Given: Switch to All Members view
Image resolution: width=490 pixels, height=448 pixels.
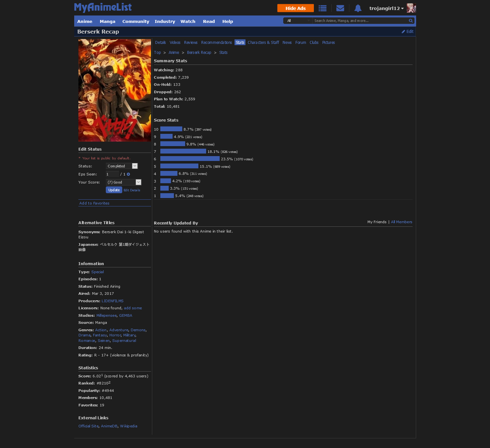Looking at the screenshot, I should (401, 222).
